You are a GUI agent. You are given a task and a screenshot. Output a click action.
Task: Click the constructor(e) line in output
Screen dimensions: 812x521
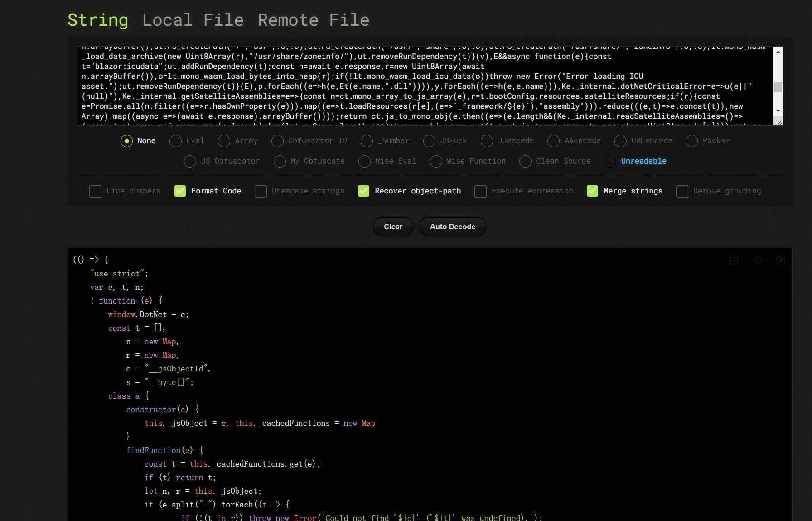(x=162, y=410)
